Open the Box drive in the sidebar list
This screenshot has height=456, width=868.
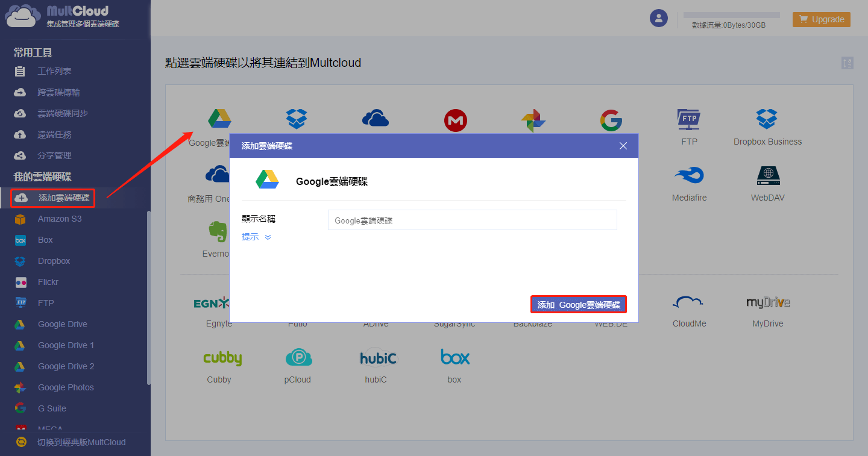[45, 240]
